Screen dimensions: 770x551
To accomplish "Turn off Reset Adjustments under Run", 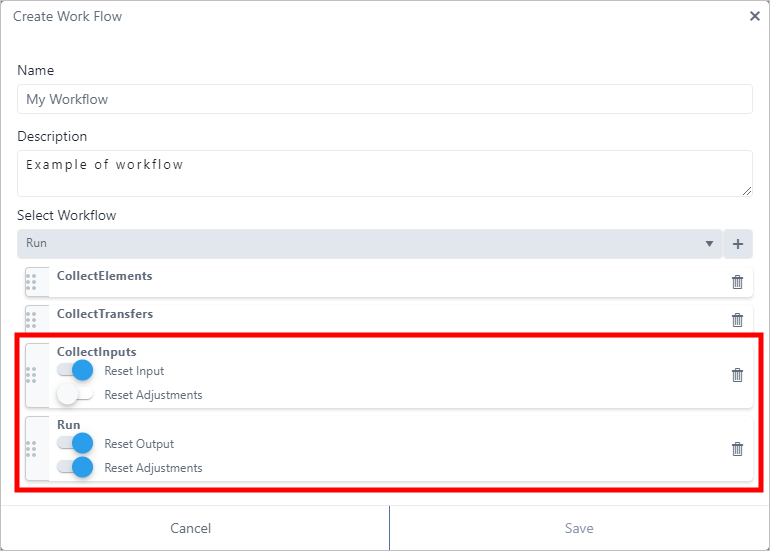I will (x=75, y=468).
